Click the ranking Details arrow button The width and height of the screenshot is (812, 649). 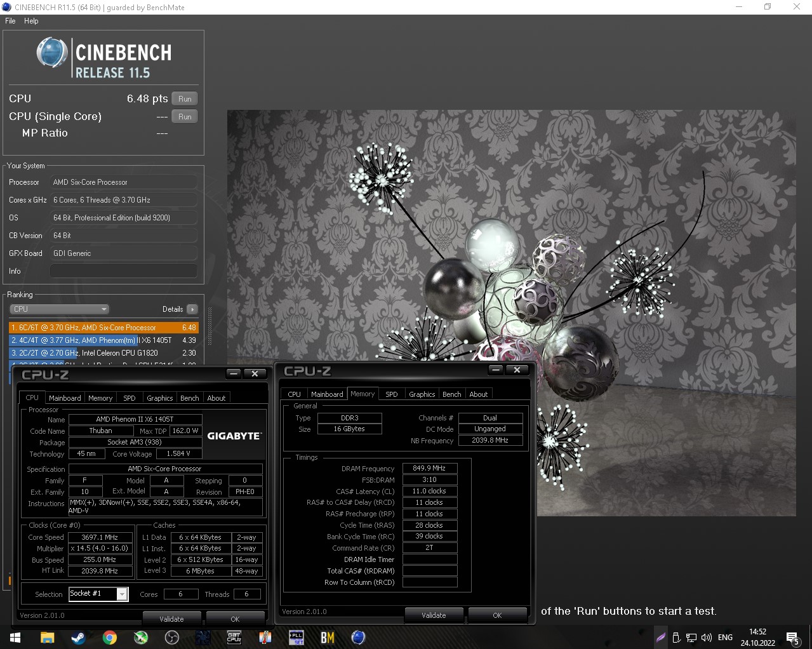tap(192, 309)
